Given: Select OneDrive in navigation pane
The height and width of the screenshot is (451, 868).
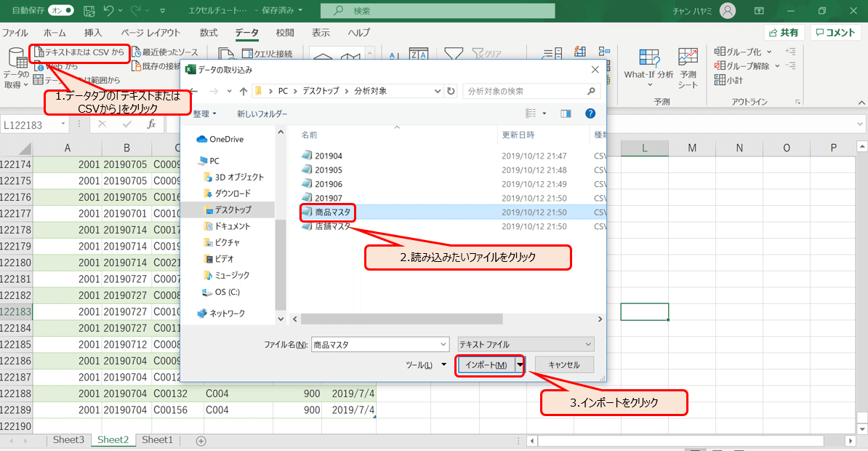Looking at the screenshot, I should click(220, 139).
